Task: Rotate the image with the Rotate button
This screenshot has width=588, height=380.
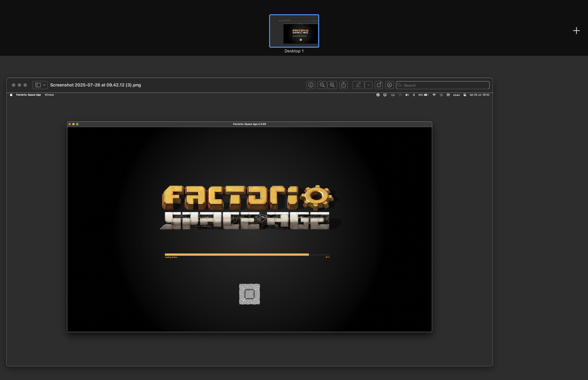Action: (x=379, y=85)
